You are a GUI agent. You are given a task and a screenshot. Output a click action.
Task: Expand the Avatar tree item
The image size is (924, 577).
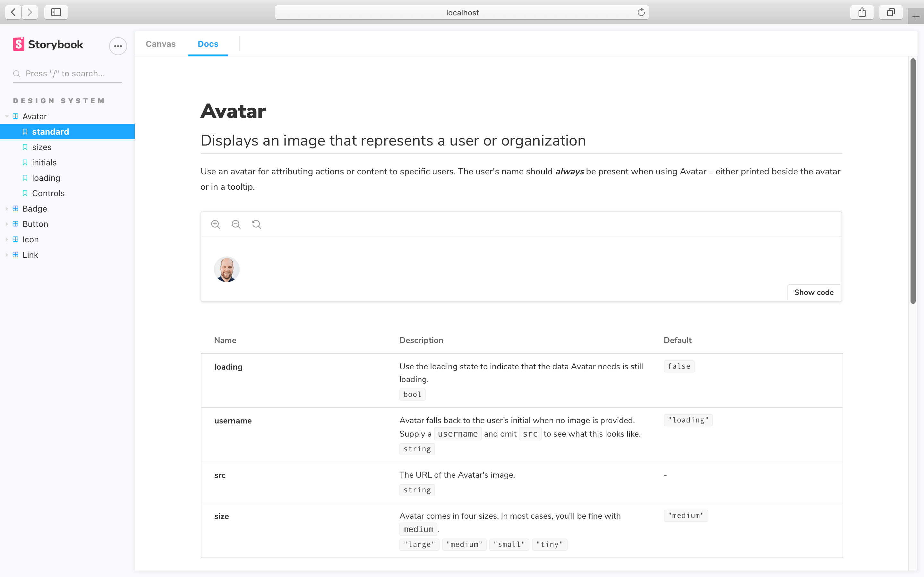tap(6, 116)
